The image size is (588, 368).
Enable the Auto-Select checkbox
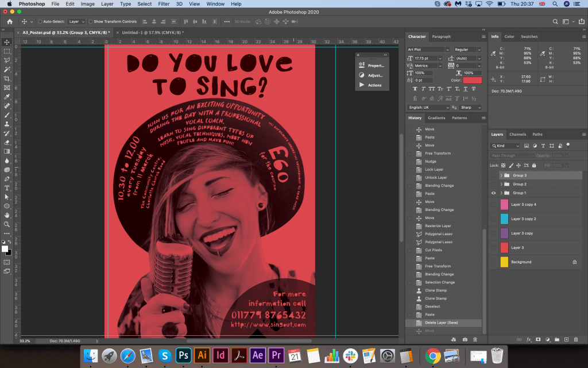(40, 21)
